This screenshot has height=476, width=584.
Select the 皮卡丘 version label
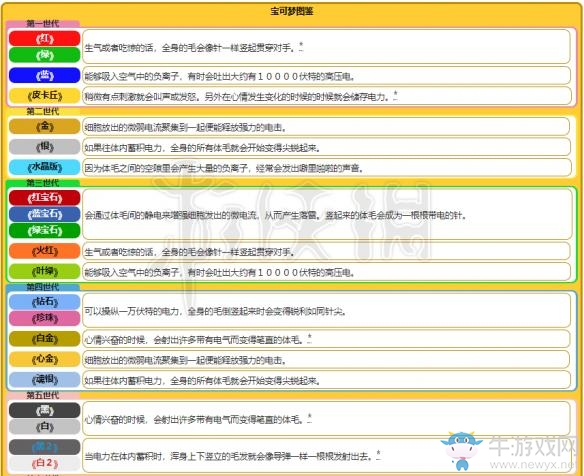click(x=45, y=95)
